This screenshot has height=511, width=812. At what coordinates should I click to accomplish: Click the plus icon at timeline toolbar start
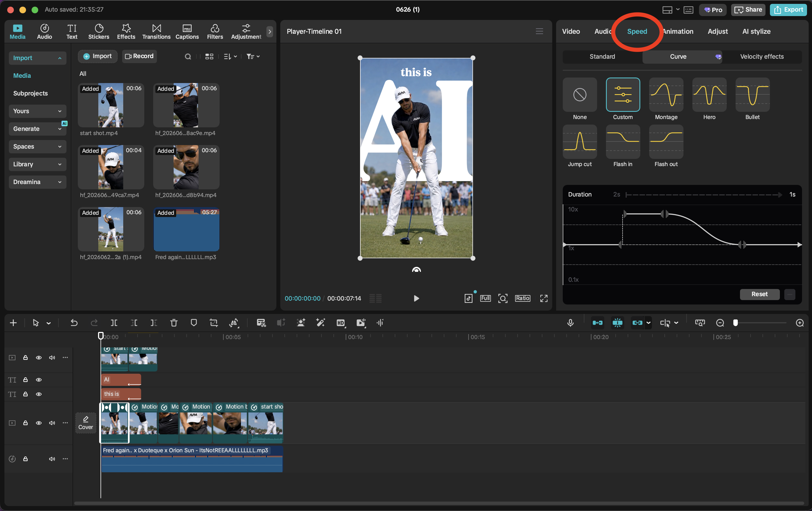click(13, 323)
